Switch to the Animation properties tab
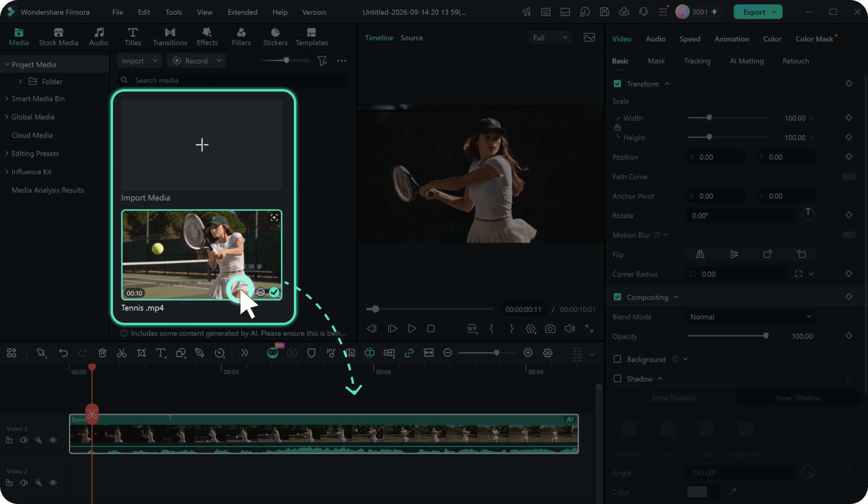This screenshot has height=504, width=868. coord(732,39)
